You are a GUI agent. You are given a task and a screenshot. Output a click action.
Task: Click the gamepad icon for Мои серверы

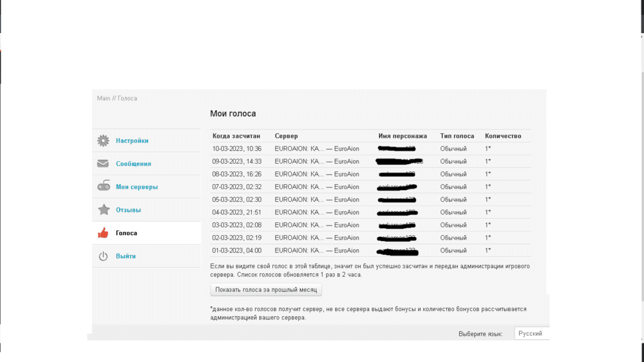click(x=103, y=187)
